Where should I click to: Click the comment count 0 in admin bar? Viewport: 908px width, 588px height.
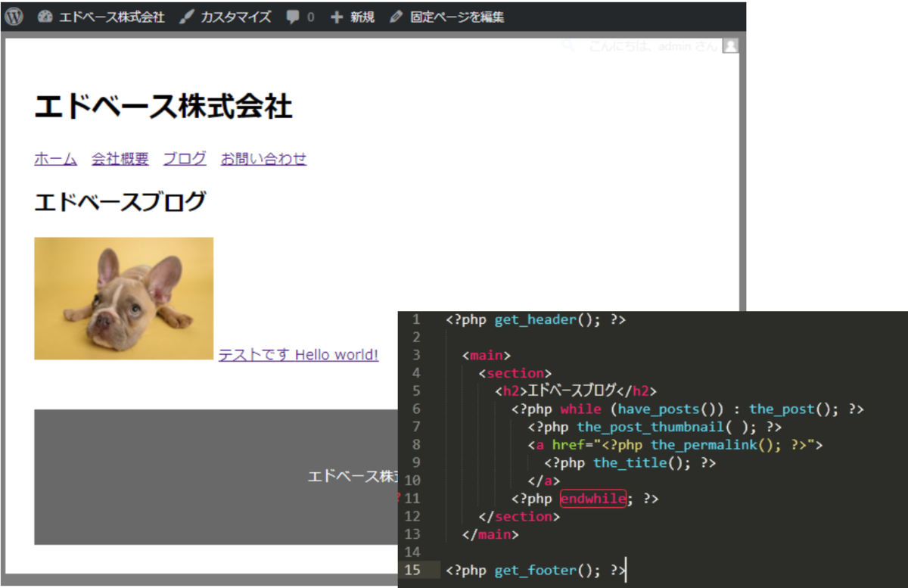click(310, 17)
